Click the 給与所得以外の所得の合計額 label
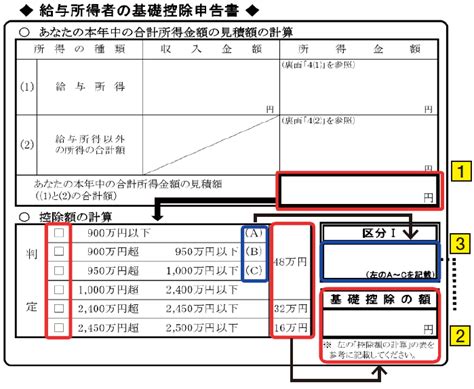Viewport: 474px width, 389px height. tap(90, 144)
